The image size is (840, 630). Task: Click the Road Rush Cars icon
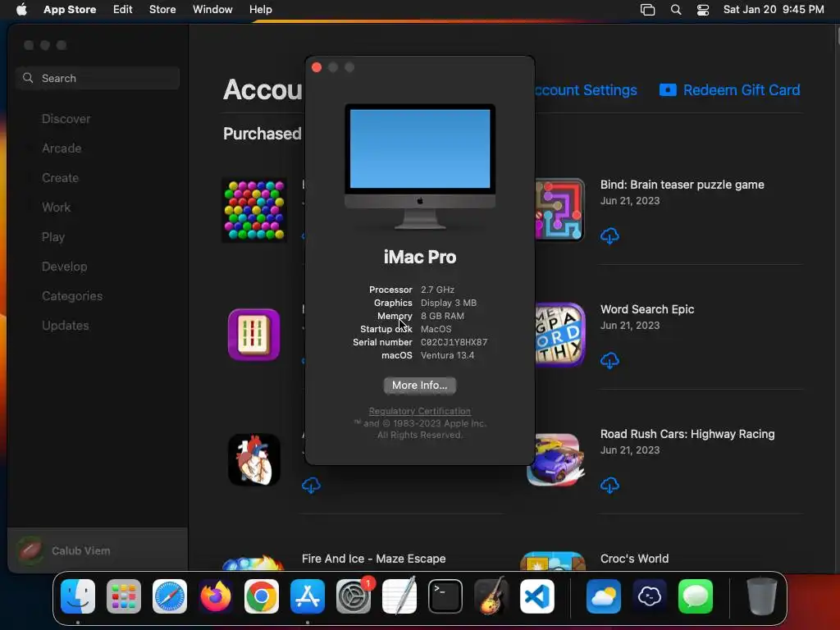point(555,459)
